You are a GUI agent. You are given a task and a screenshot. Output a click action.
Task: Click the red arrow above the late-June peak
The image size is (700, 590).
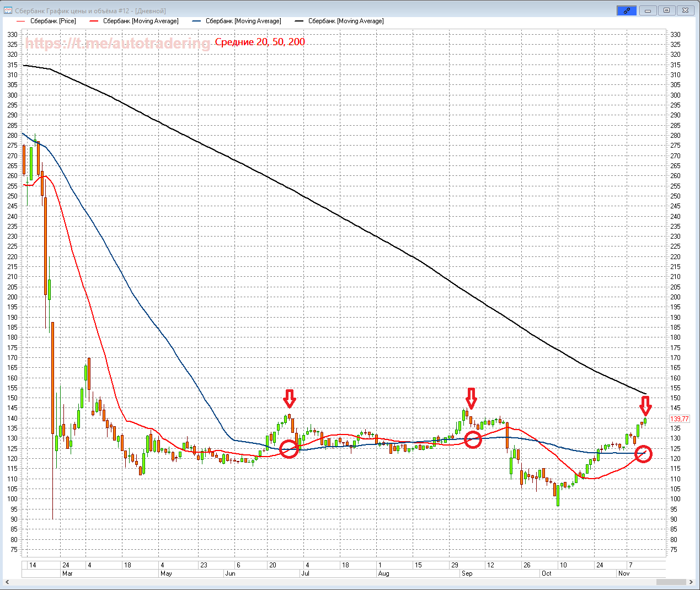point(289,398)
